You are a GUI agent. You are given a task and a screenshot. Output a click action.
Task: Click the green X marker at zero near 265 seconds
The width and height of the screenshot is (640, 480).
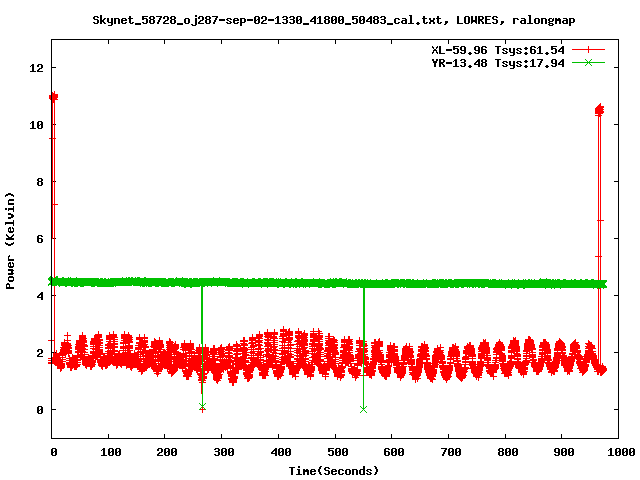tap(202, 406)
